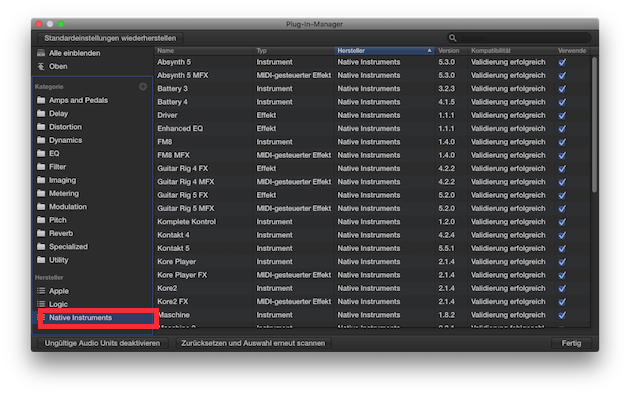Toggle the Kore Player checkbox
The width and height of the screenshot is (630, 396).
point(562,262)
